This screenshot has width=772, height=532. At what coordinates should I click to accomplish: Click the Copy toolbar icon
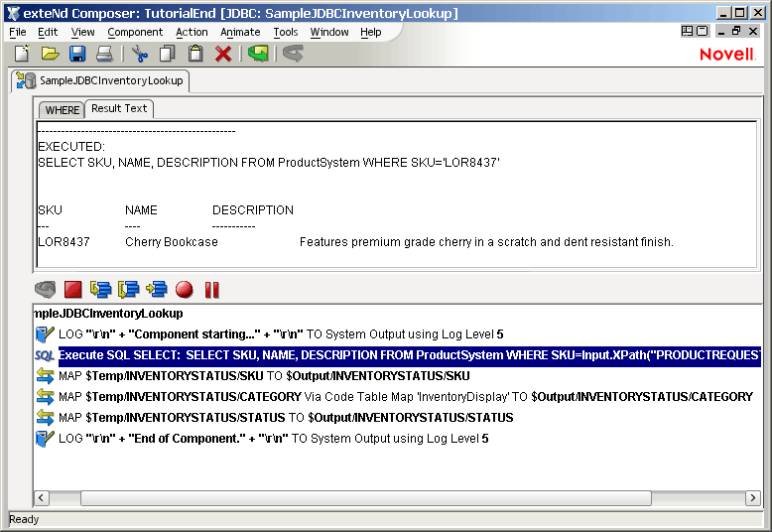coord(168,54)
